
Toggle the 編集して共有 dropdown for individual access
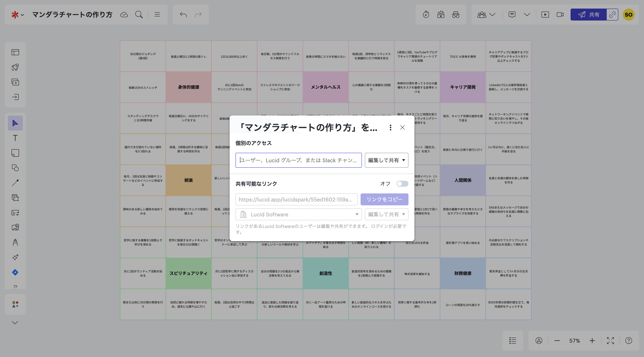click(386, 160)
